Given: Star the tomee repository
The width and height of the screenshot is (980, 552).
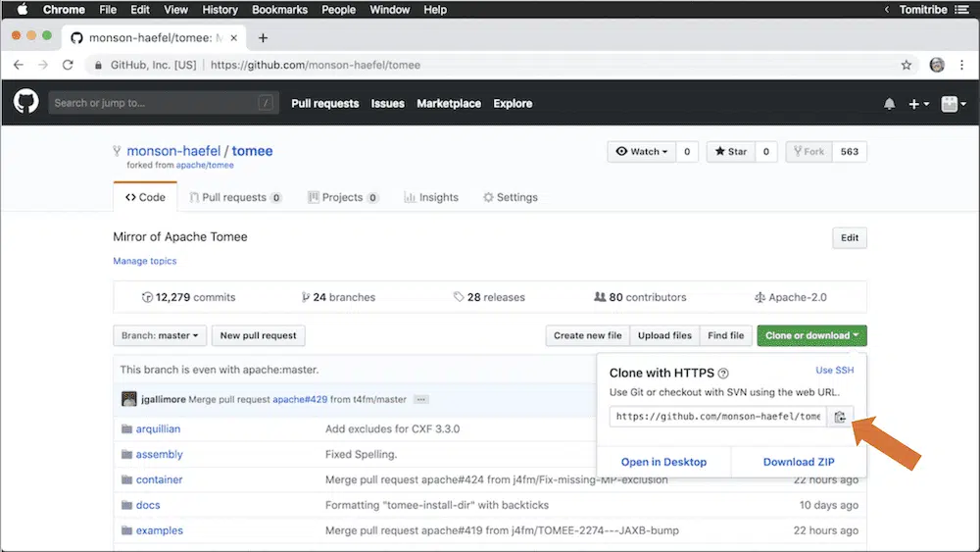Looking at the screenshot, I should click(730, 152).
